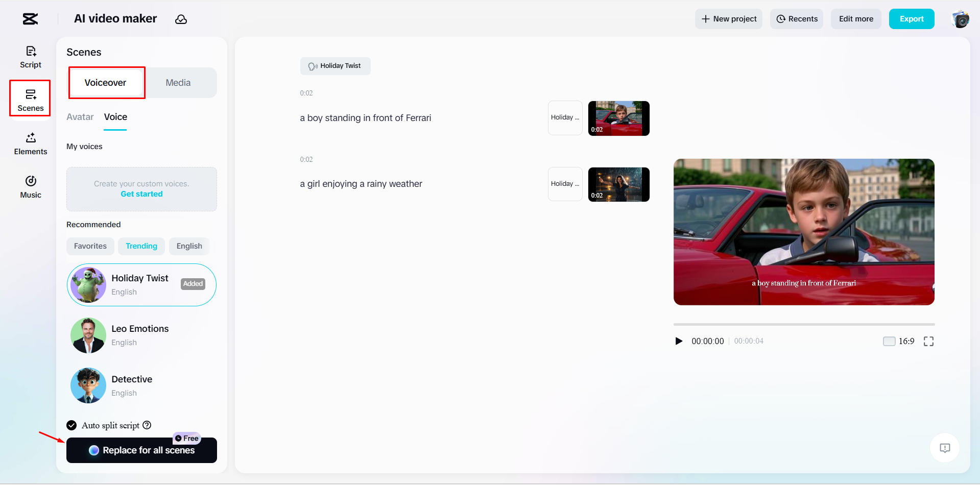This screenshot has width=980, height=485.
Task: Open voice selector on the Ferrari scene
Action: point(565,117)
